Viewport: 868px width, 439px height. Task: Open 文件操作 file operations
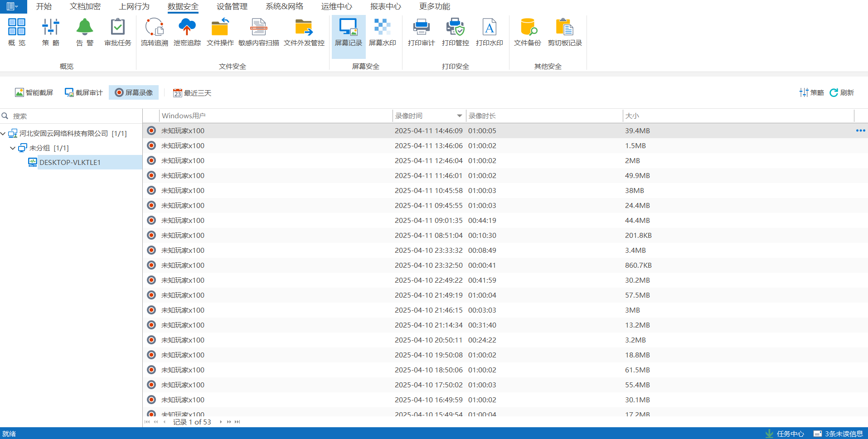[x=220, y=32]
